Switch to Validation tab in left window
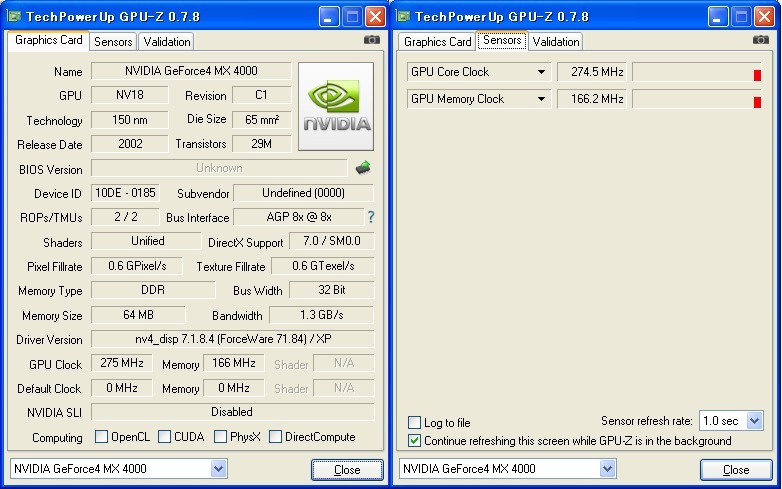The image size is (782, 489). click(167, 42)
